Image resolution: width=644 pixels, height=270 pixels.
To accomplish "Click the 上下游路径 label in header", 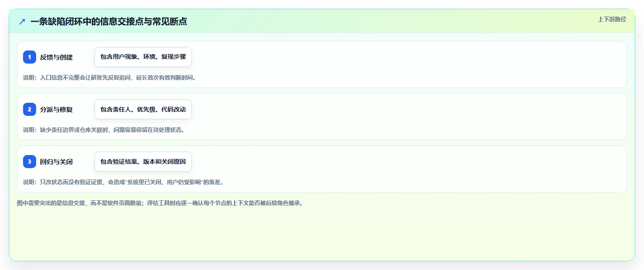I will 612,19.
